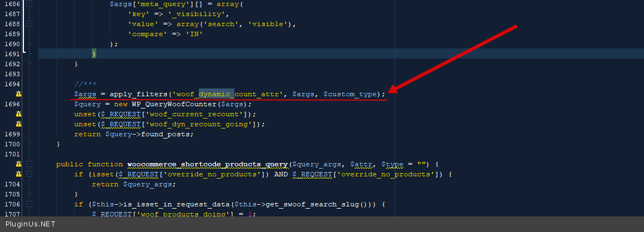Click the PluginUs.NET watermark text
Image resolution: width=644 pixels, height=232 pixels.
click(x=30, y=224)
